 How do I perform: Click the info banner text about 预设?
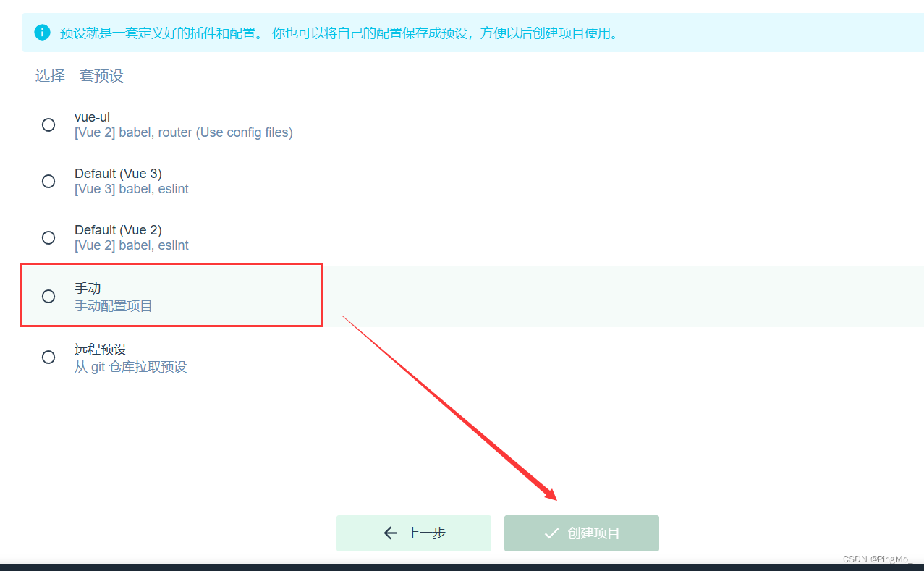(339, 33)
